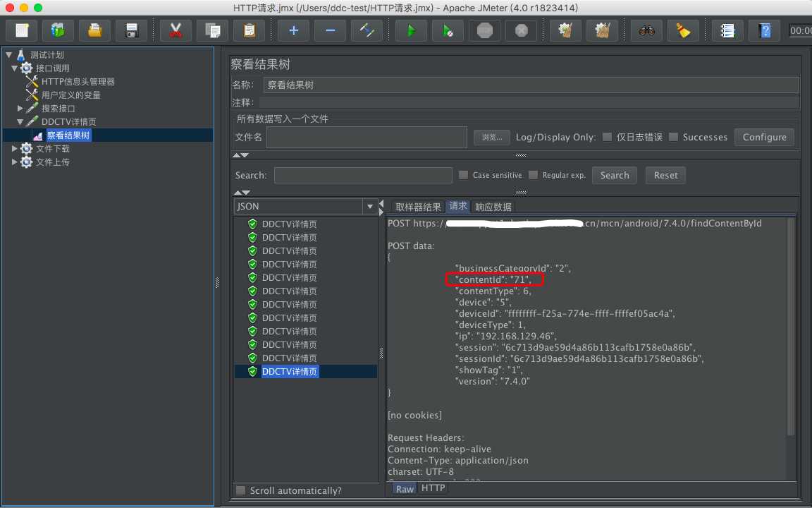Viewport: 812px width, 508px height.
Task: Enable Case sensitive search
Action: 464,175
